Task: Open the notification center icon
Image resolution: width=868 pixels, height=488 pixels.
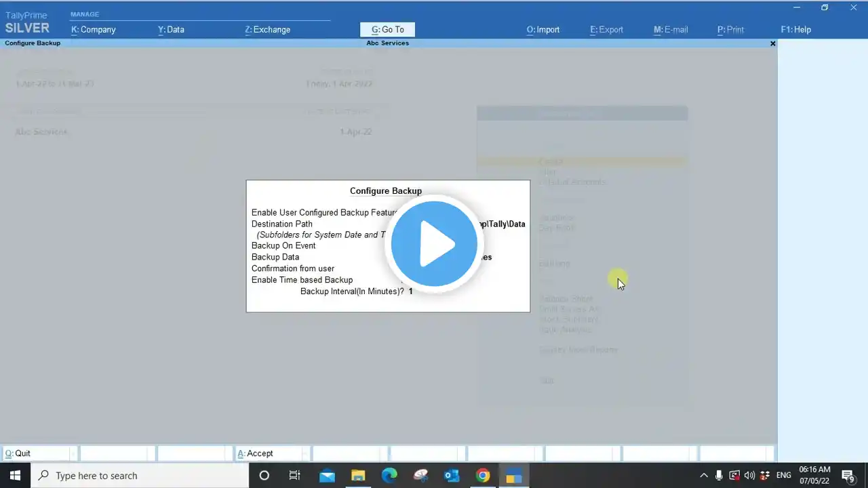Action: (x=848, y=475)
